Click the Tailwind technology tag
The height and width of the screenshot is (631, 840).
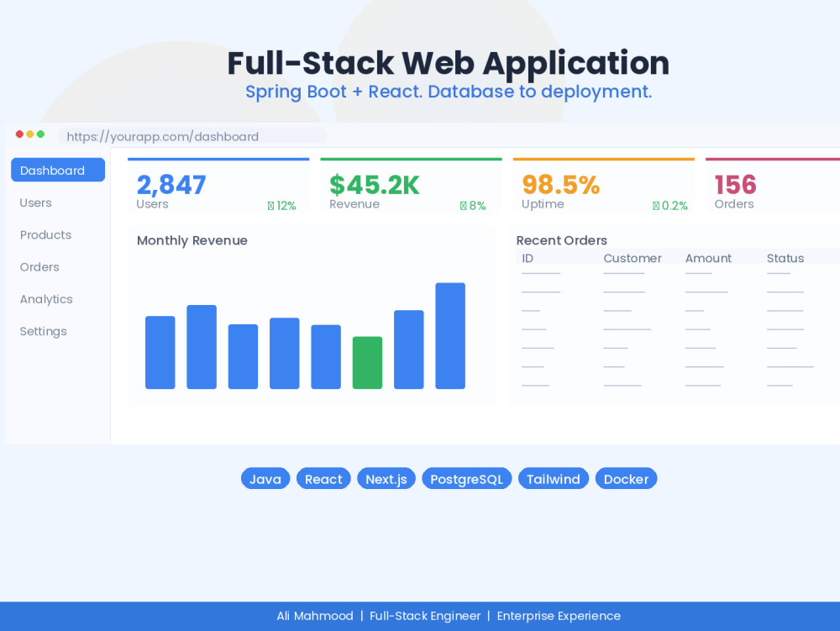pos(554,478)
